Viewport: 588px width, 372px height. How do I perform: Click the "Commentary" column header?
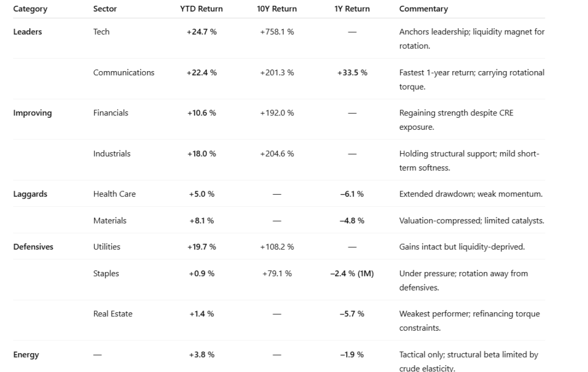(x=423, y=9)
